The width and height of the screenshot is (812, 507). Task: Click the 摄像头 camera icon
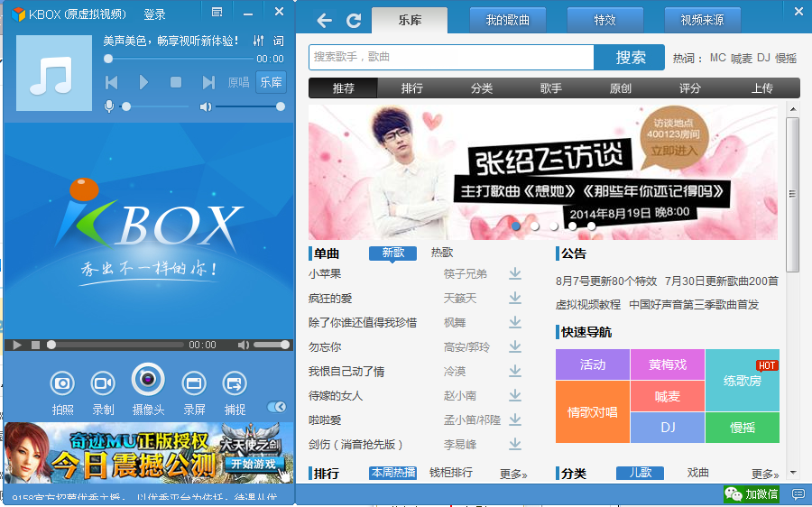coord(148,380)
